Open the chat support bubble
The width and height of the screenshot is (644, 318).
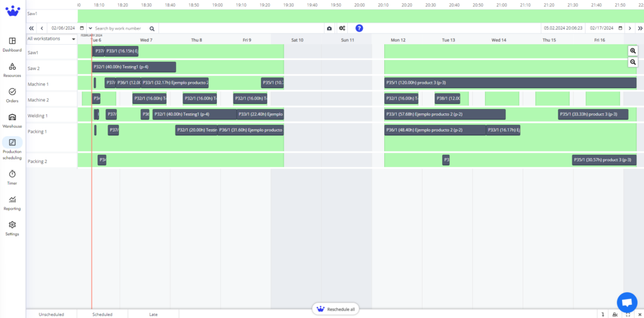click(x=627, y=303)
